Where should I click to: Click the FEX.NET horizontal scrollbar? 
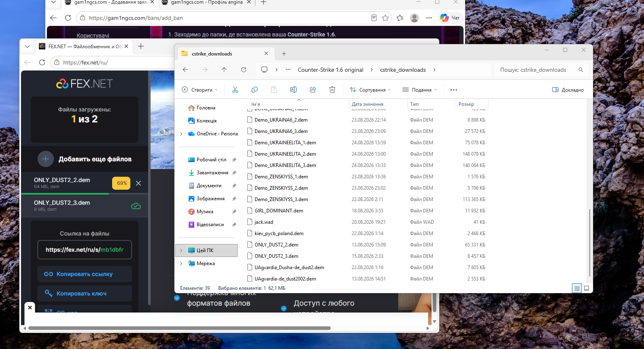click(x=179, y=328)
